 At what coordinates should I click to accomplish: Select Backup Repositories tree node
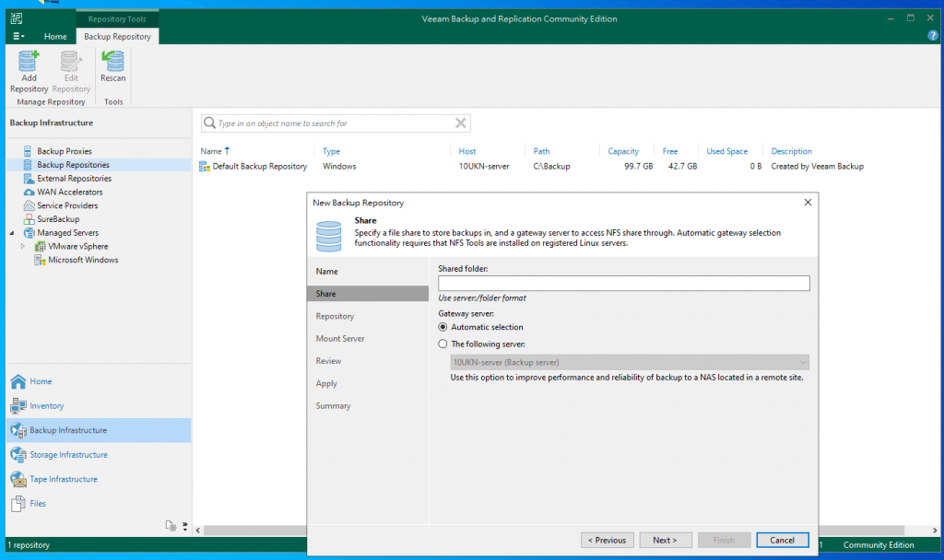(x=73, y=165)
